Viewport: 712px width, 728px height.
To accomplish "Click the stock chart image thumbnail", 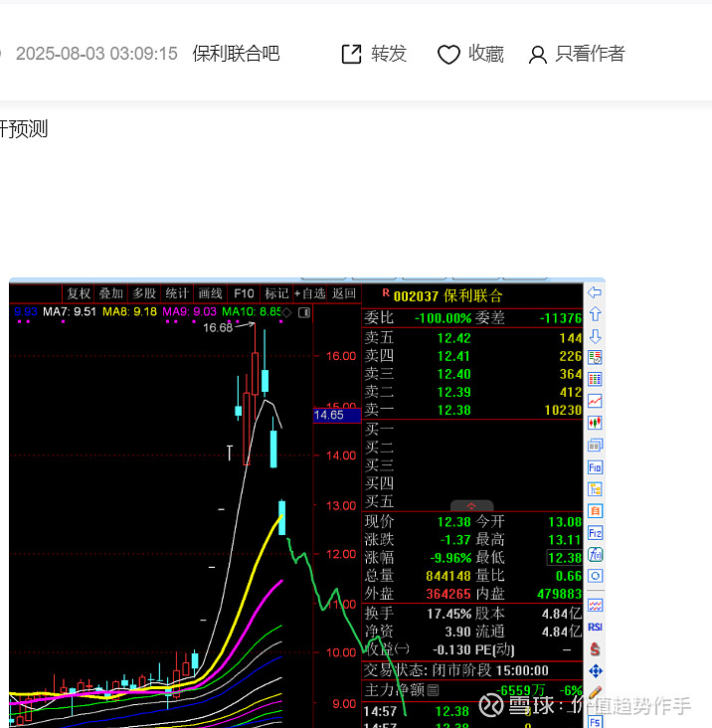I will (307, 503).
